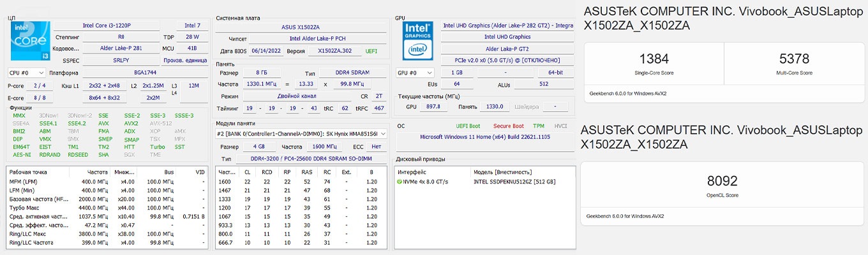Click the Turbo feature flag
The width and height of the screenshot is (868, 255).
point(158,147)
